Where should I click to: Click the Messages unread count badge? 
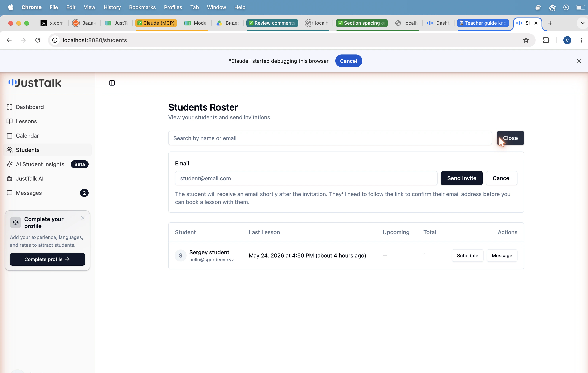click(x=84, y=193)
